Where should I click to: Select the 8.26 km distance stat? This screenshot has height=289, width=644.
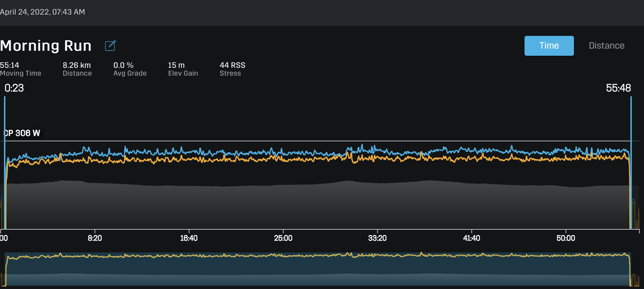(x=77, y=69)
